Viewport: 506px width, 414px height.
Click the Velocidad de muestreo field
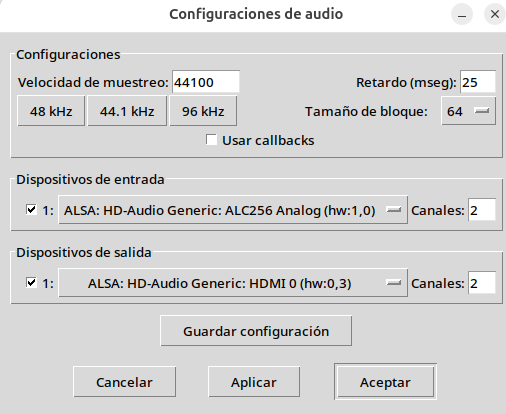coord(206,82)
